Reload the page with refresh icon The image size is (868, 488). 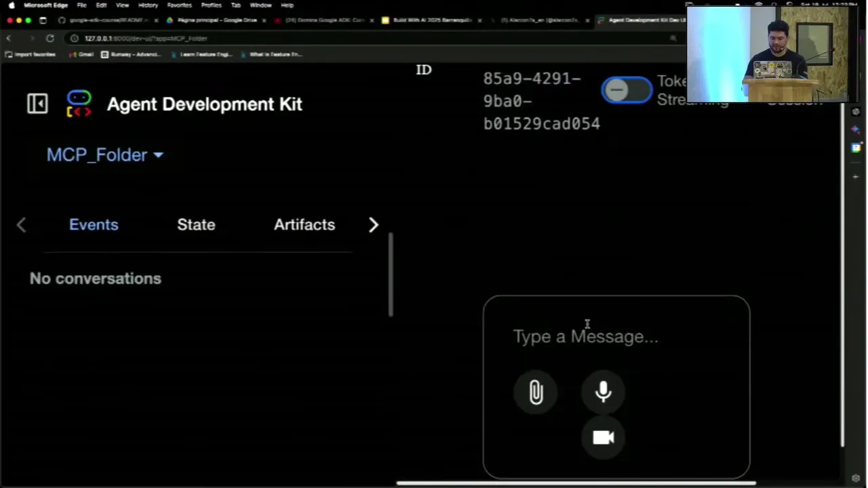click(x=50, y=38)
